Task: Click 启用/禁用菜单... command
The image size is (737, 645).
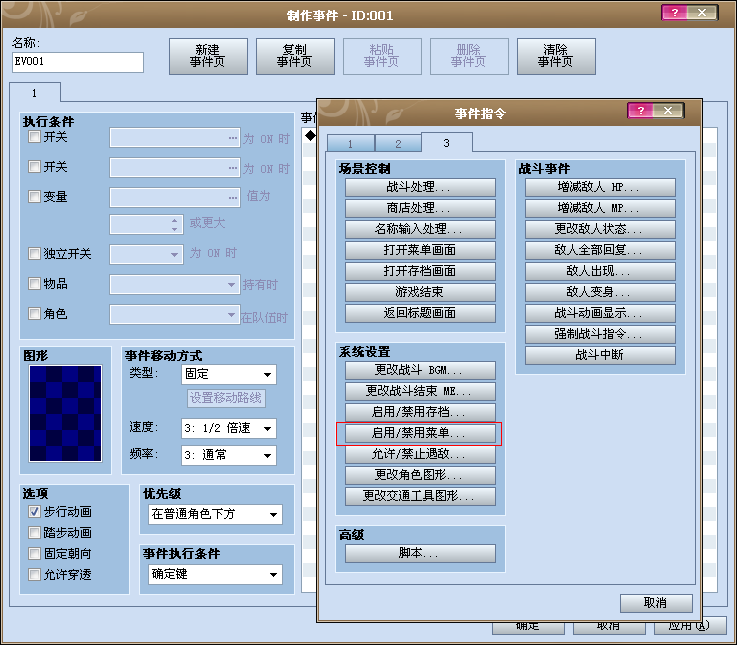Action: pos(420,433)
